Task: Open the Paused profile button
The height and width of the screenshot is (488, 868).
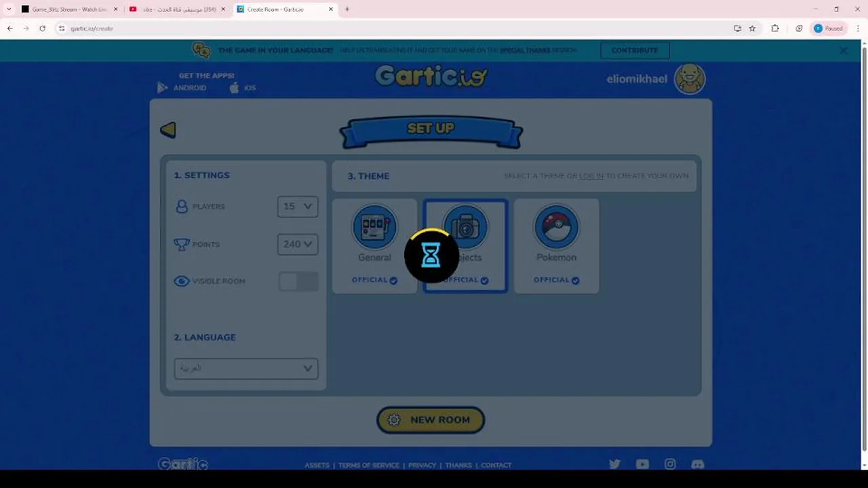Action: [x=828, y=28]
